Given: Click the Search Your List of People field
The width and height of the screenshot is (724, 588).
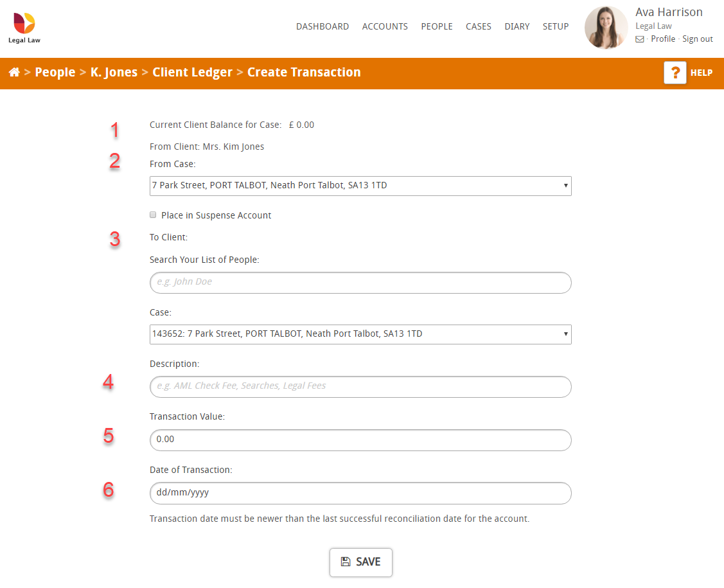Looking at the screenshot, I should pyautogui.click(x=360, y=283).
